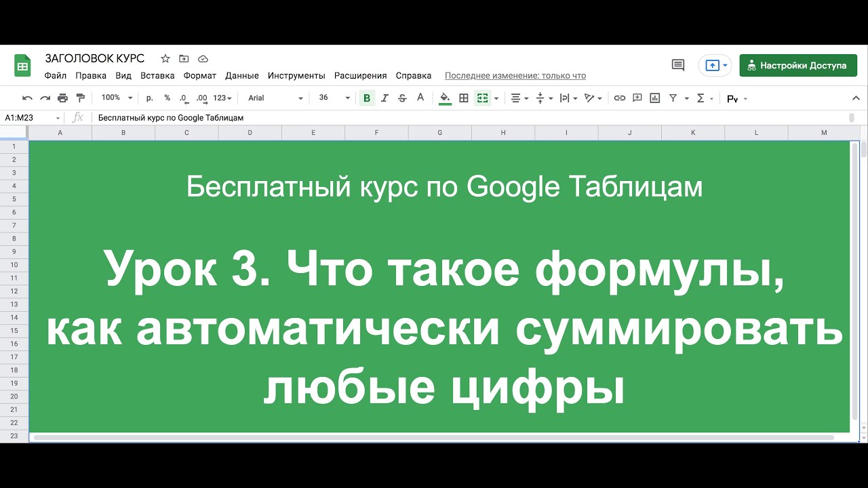
Task: Click the redo arrow icon
Action: click(x=45, y=98)
